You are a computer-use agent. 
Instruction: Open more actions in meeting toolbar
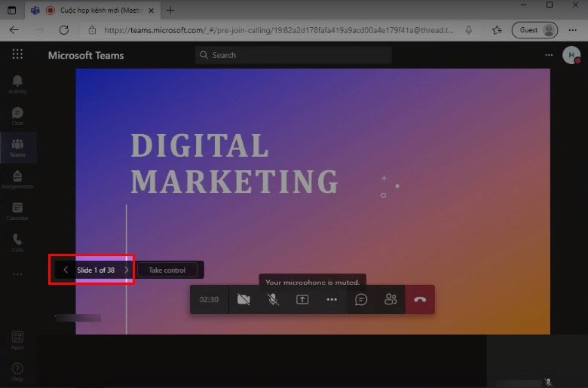point(332,300)
